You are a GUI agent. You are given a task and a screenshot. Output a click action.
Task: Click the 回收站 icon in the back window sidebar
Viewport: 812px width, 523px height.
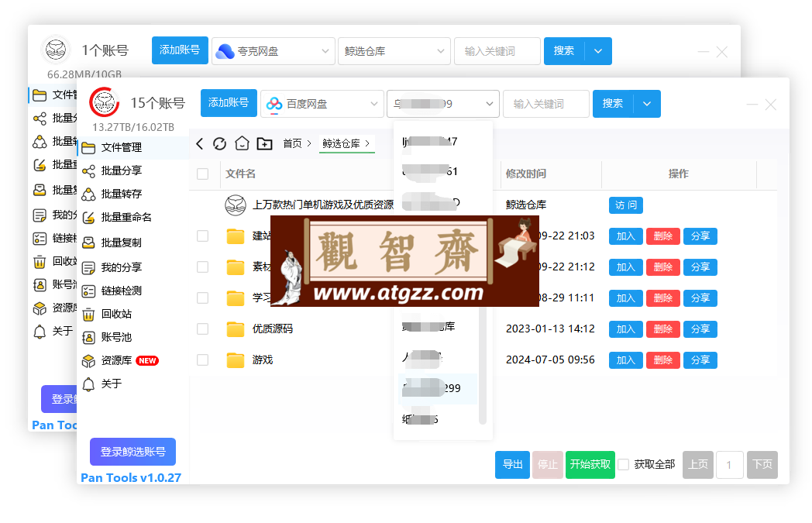click(40, 262)
